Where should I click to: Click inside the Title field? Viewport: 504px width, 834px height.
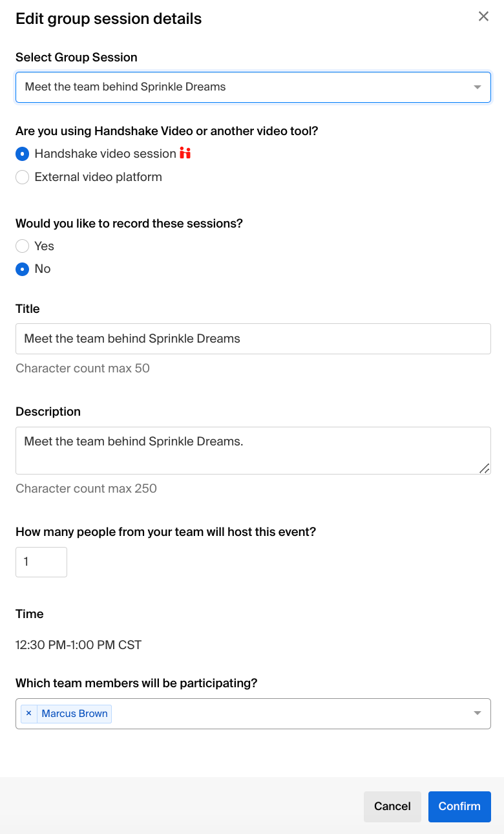tap(252, 338)
